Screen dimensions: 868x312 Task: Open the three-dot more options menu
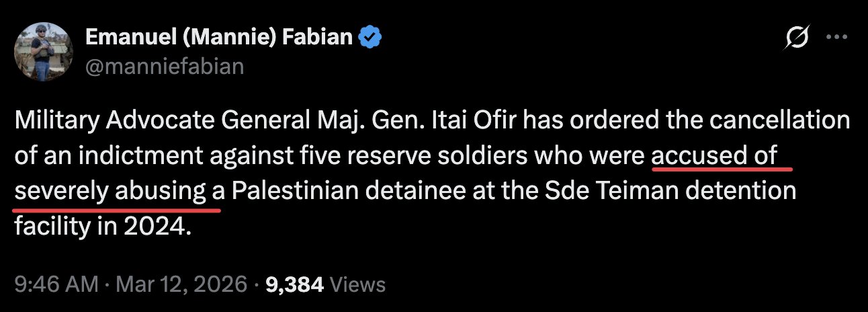(x=837, y=38)
